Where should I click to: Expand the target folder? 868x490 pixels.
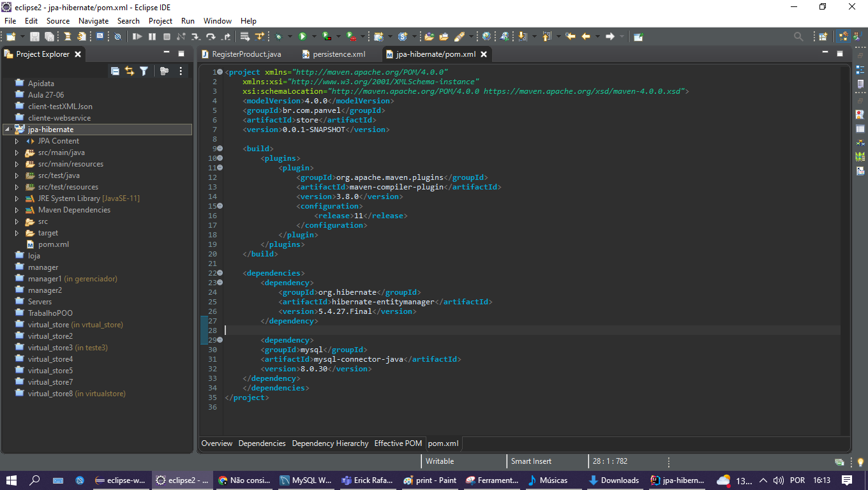pos(17,233)
